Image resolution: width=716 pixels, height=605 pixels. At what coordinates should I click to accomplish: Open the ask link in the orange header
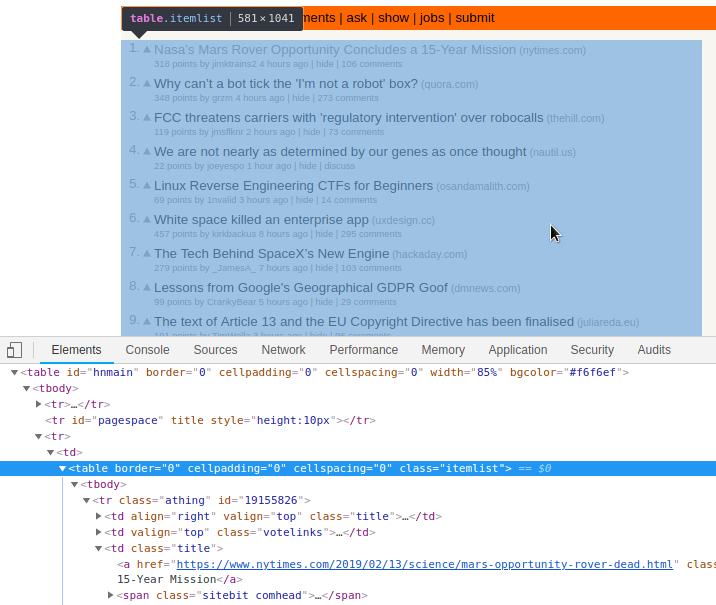coord(357,18)
